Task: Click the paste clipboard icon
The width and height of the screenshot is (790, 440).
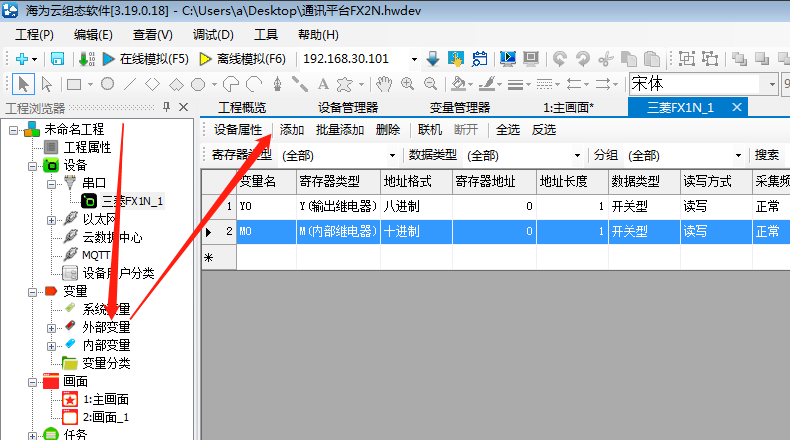Action: pyautogui.click(x=652, y=59)
